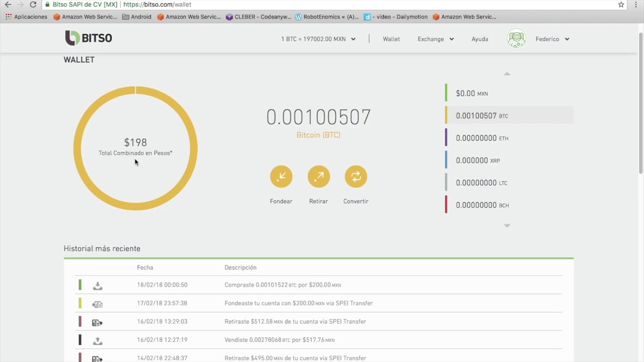Click the Fondear label
Image resolution: width=644 pixels, height=362 pixels.
coord(281,201)
